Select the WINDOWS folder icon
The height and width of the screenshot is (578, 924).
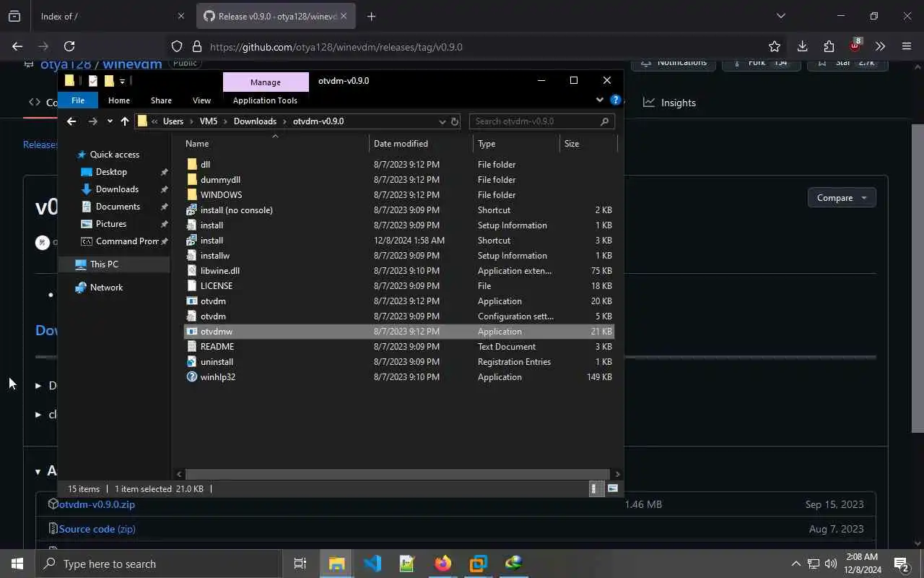click(x=191, y=195)
